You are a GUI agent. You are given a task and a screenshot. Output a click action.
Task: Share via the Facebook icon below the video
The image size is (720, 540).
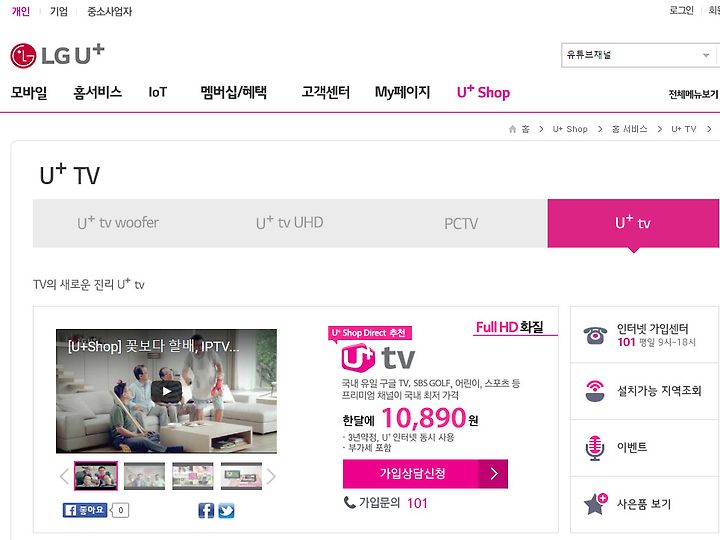[206, 511]
